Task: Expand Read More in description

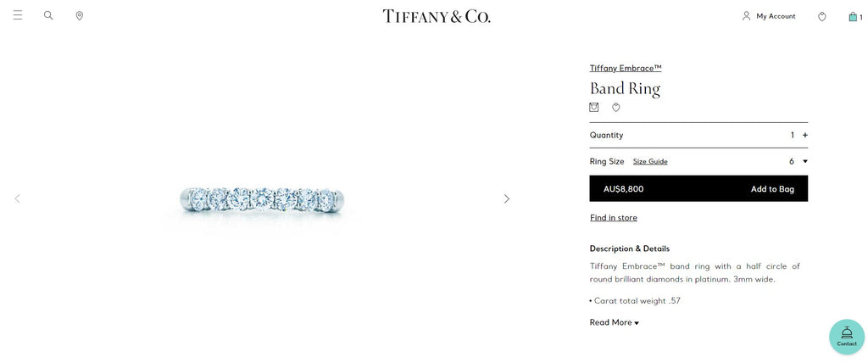Action: 614,322
